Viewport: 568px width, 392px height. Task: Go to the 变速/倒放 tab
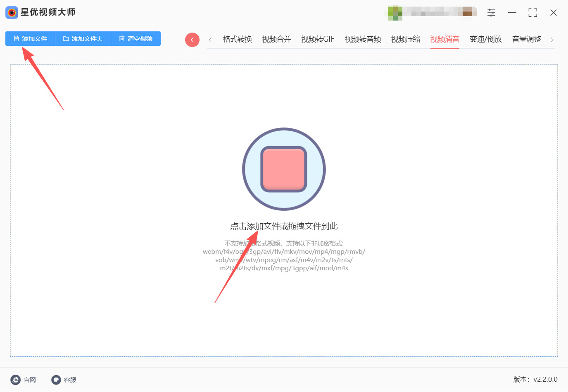[x=486, y=39]
